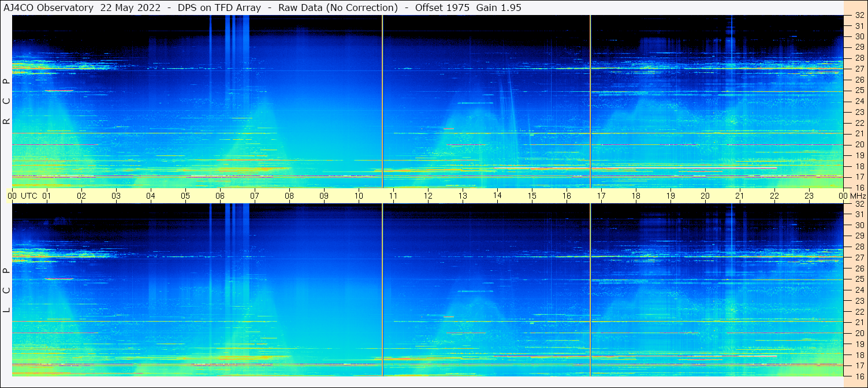Click RCP panel's 16 MHz frequency label
The height and width of the screenshot is (388, 868).
859,187
